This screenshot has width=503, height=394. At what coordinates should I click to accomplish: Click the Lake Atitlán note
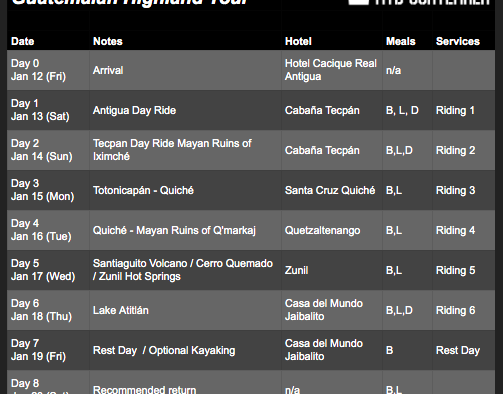121,310
